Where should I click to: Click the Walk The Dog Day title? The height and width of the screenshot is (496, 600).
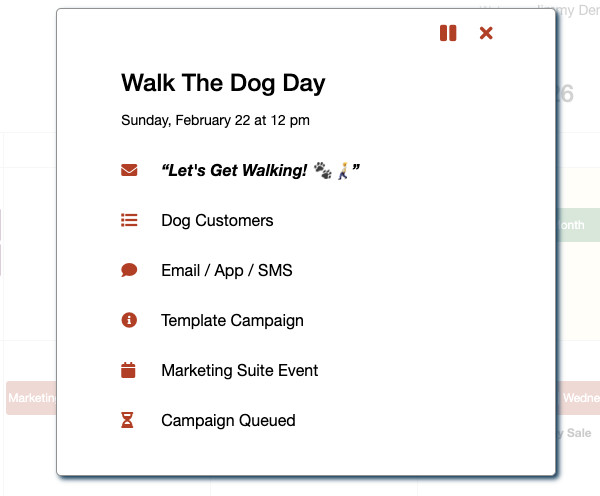[223, 82]
